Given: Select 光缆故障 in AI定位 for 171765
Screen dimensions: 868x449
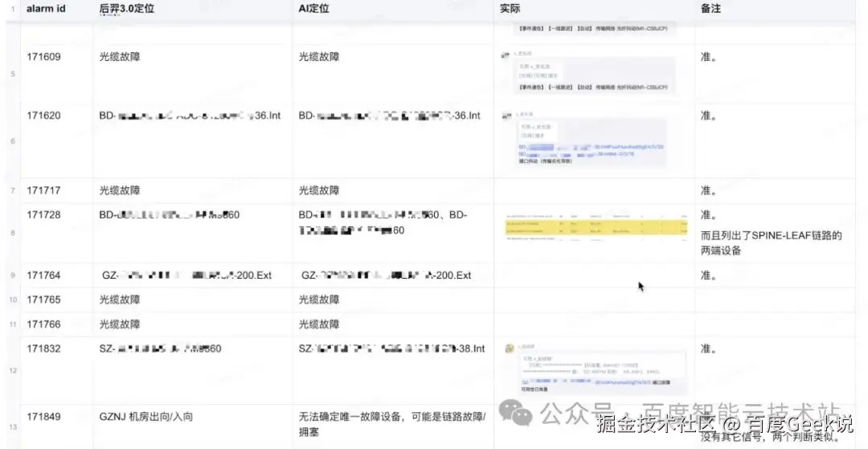Looking at the screenshot, I should point(319,300).
